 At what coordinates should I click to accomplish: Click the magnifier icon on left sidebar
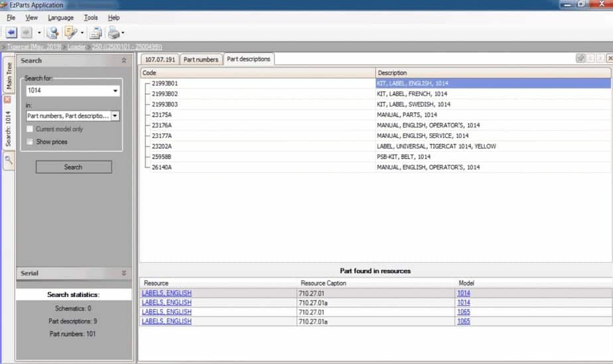coord(9,159)
